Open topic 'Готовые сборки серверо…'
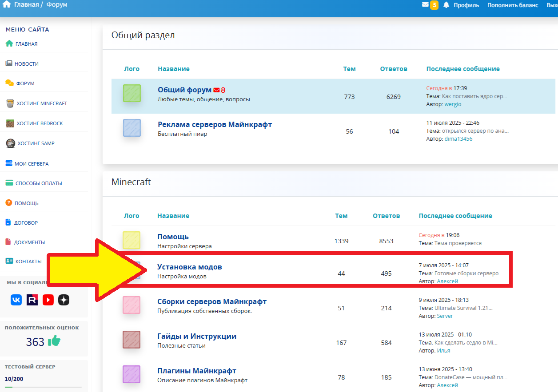 coord(468,273)
